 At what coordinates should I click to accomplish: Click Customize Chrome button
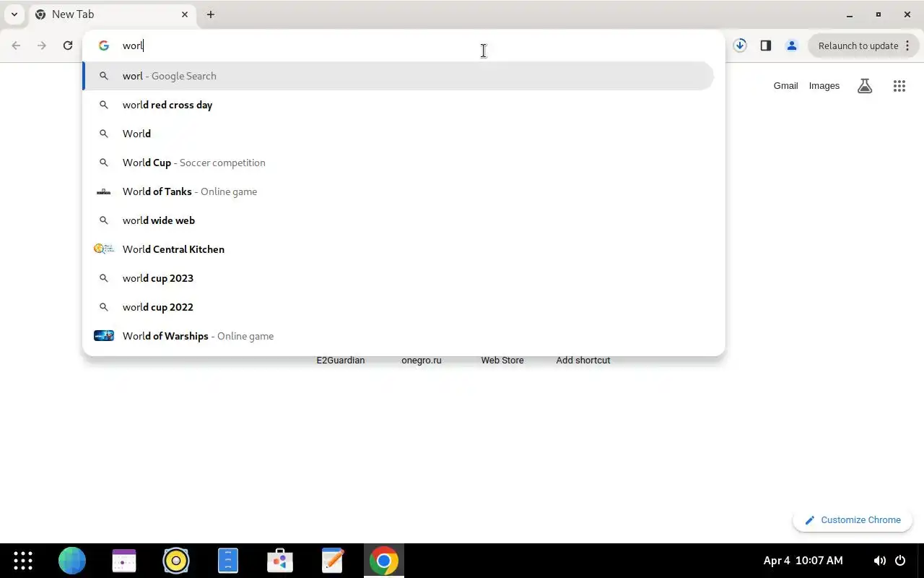(853, 520)
